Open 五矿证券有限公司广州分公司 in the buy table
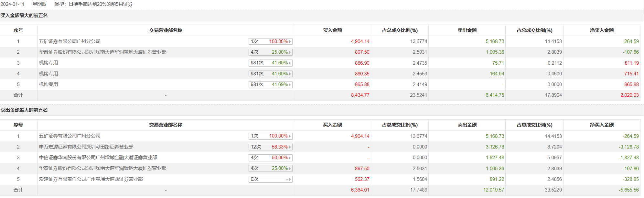Screen dimensions: 644x198 70,41
